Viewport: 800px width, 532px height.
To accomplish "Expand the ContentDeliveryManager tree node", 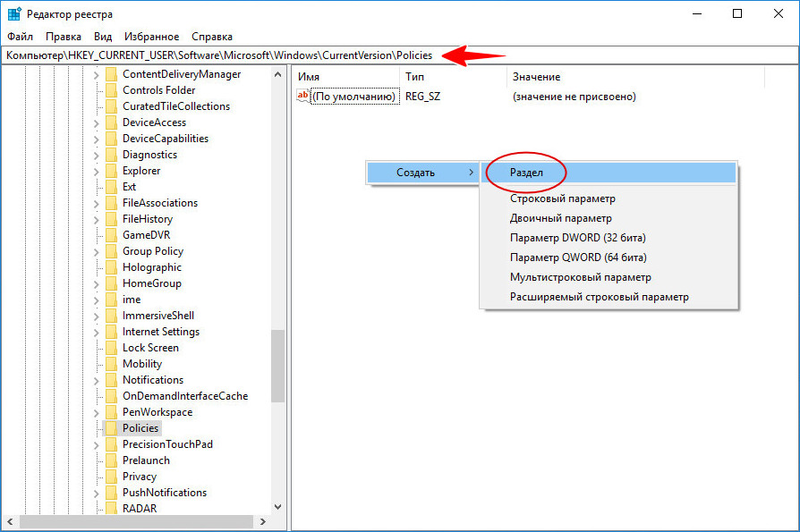I will 97,74.
